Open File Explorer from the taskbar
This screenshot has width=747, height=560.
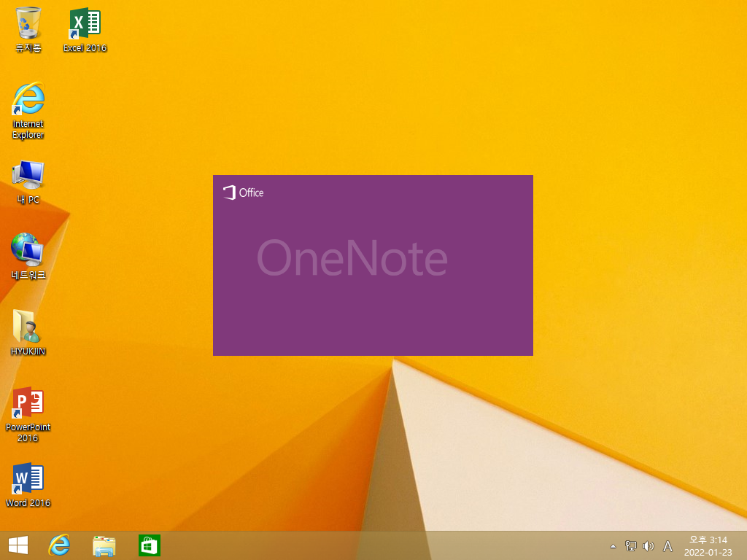pyautogui.click(x=104, y=545)
